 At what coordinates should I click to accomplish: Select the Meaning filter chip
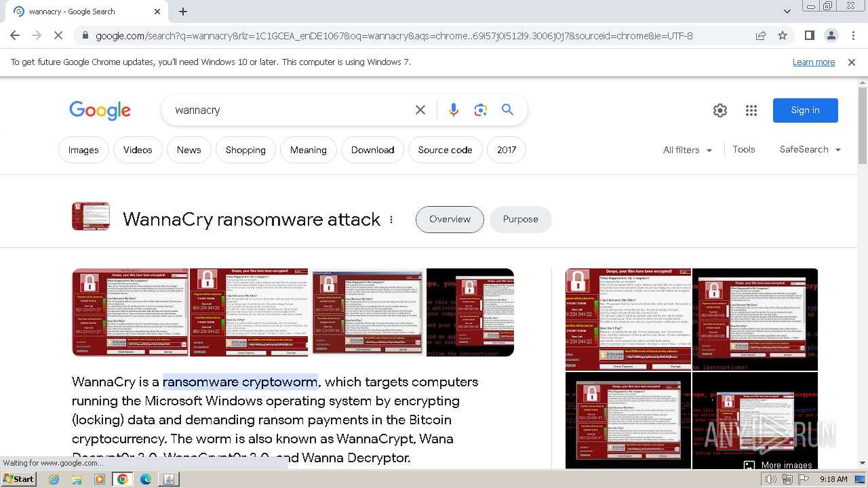pyautogui.click(x=309, y=150)
